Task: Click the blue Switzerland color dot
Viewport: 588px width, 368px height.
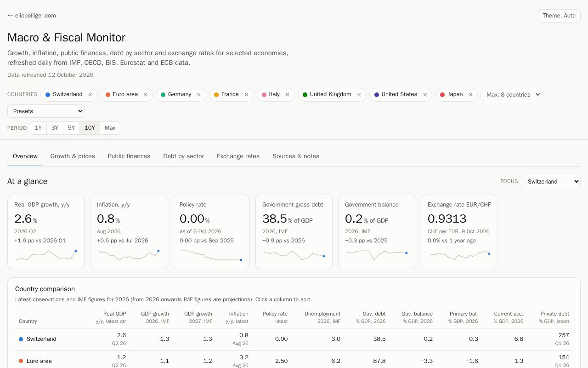Action: (x=48, y=95)
